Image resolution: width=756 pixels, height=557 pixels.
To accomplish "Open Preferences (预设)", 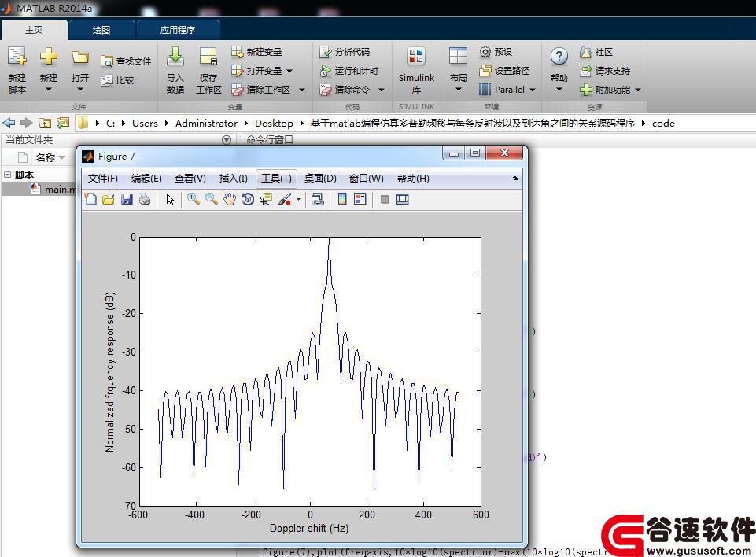I will 496,52.
